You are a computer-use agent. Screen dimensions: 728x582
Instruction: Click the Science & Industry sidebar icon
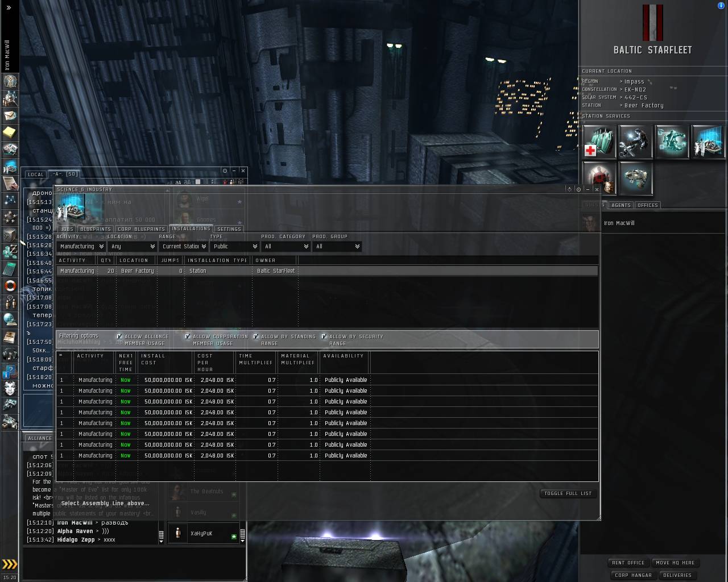10,167
